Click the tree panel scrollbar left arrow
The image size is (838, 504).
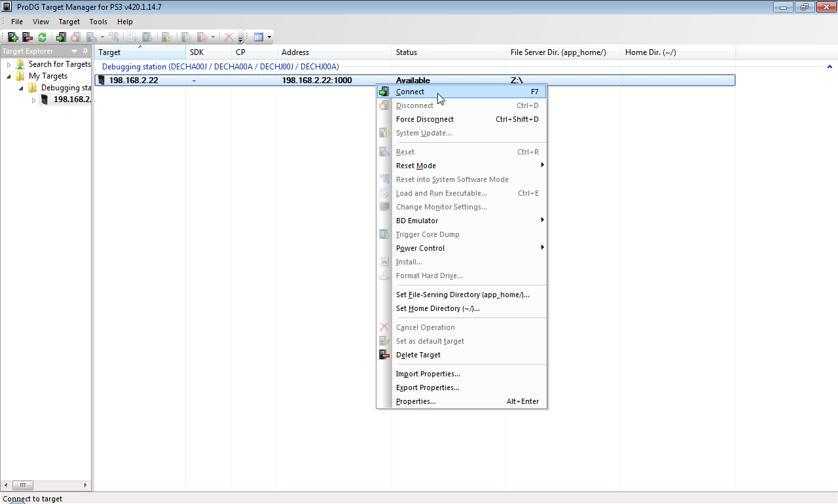point(6,485)
